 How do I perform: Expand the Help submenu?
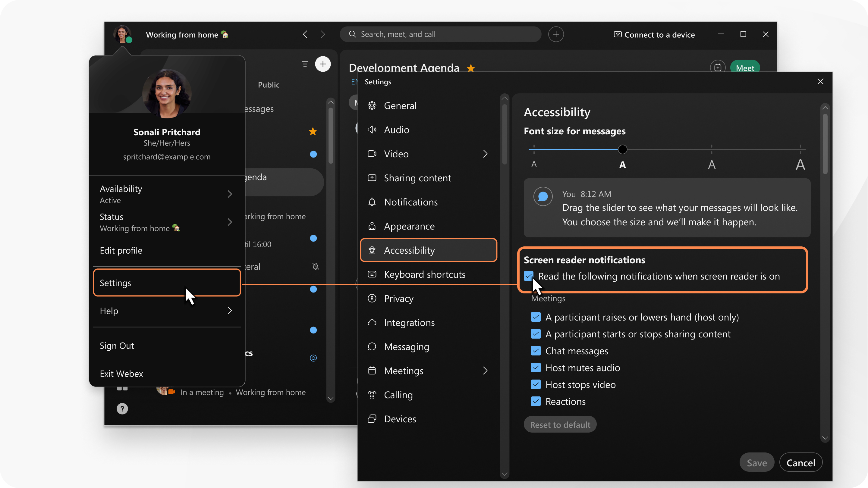(x=229, y=311)
